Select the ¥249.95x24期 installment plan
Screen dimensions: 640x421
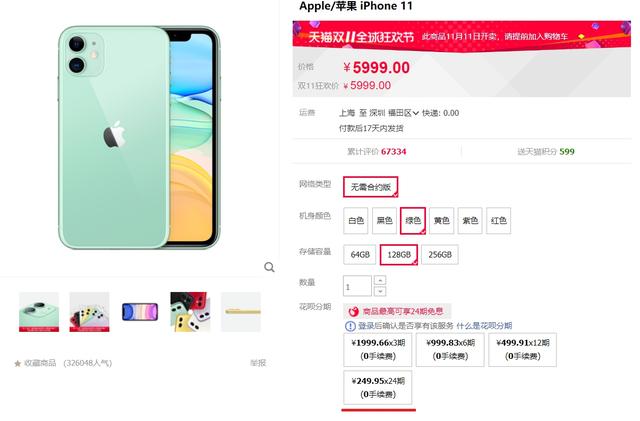point(378,388)
